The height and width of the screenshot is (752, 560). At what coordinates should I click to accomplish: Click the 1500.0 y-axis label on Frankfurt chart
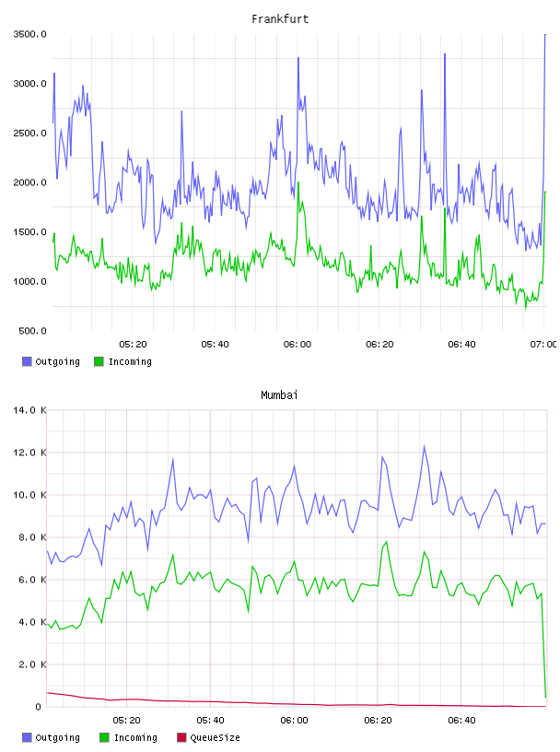29,231
